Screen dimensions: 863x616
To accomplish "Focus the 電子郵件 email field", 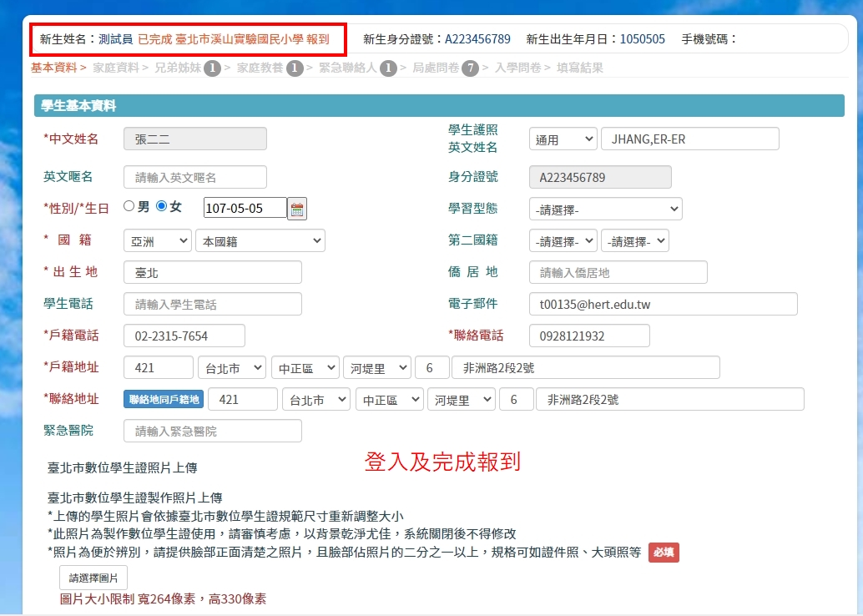I will tap(663, 304).
